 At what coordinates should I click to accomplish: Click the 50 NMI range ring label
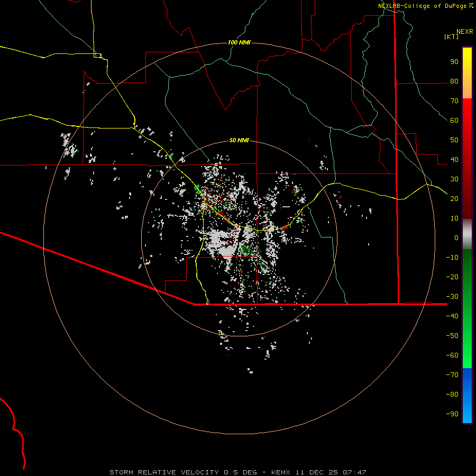point(239,140)
